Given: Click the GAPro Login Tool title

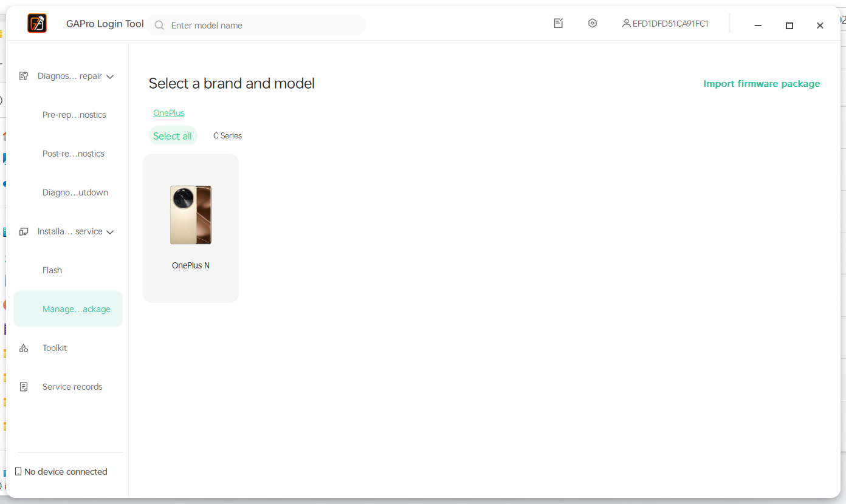Looking at the screenshot, I should 105,24.
